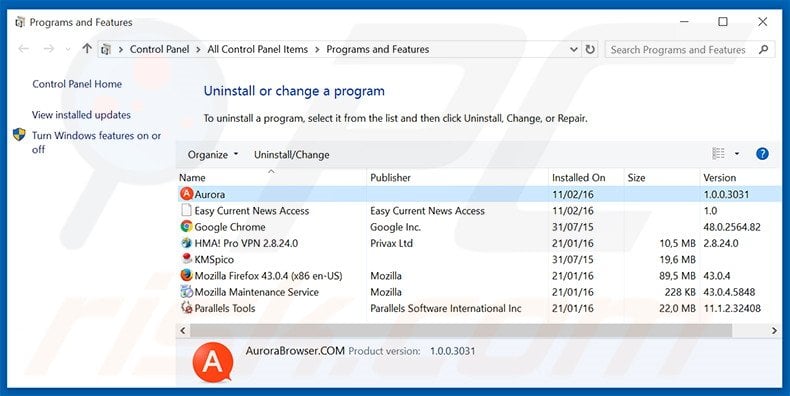Go back with the back arrow
Viewport: 790px width, 396px height.
23,49
